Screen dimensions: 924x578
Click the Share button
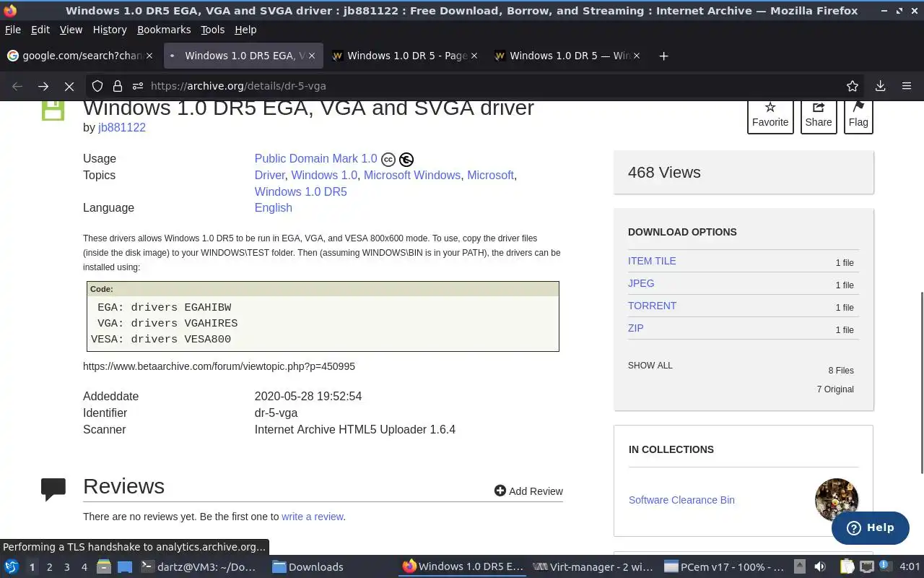[x=819, y=116]
